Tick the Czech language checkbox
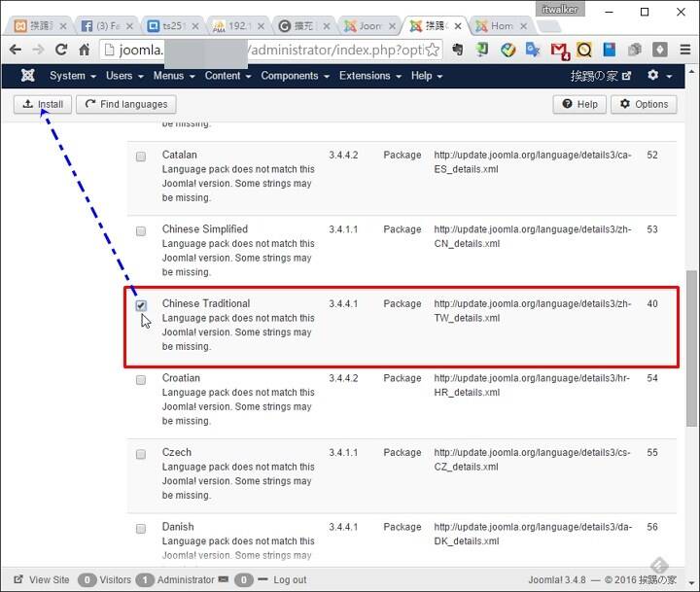The image size is (700, 592). (141, 454)
